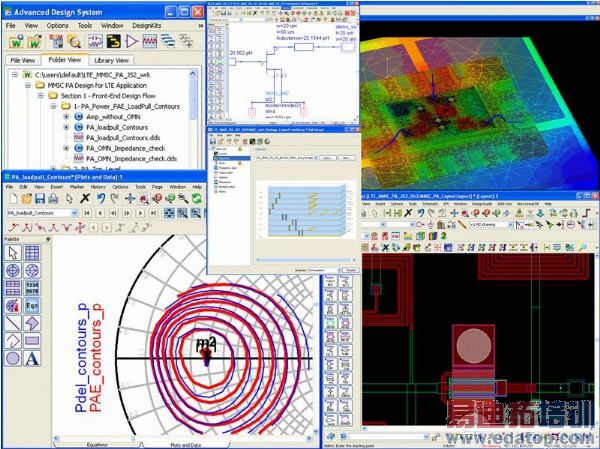Click the data list table palette icon
The width and height of the screenshot is (600, 449).
32,288
